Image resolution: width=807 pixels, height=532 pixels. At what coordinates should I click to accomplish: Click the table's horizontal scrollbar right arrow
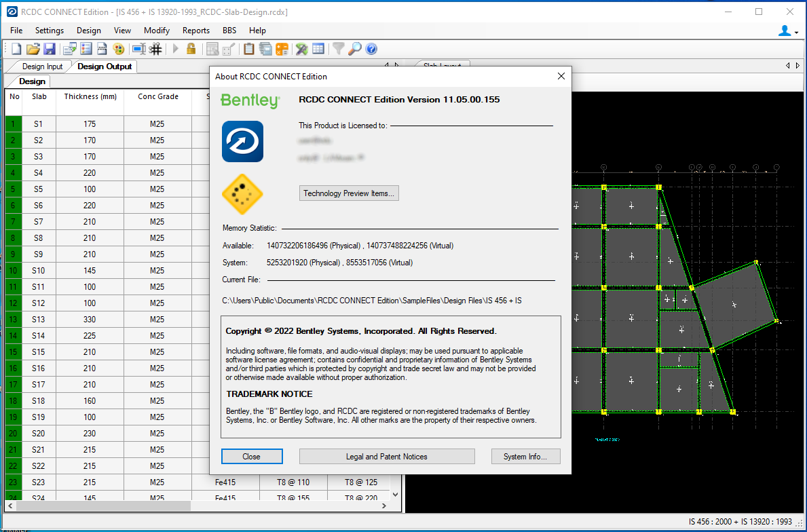pos(384,506)
